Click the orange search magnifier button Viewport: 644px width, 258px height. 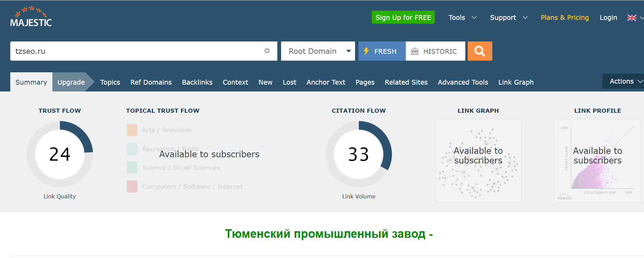[480, 51]
